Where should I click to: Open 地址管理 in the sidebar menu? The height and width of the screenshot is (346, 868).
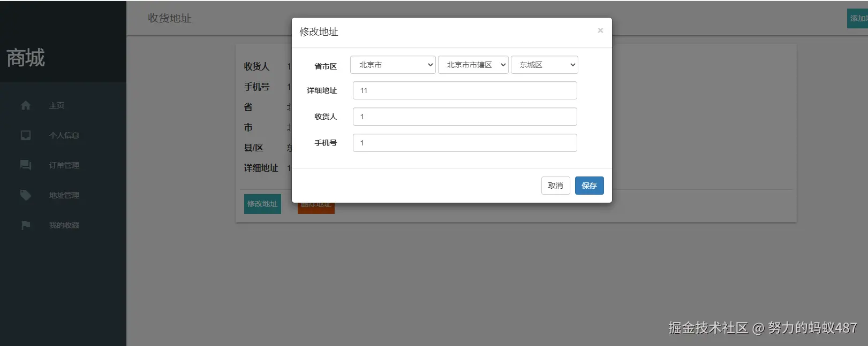point(64,195)
